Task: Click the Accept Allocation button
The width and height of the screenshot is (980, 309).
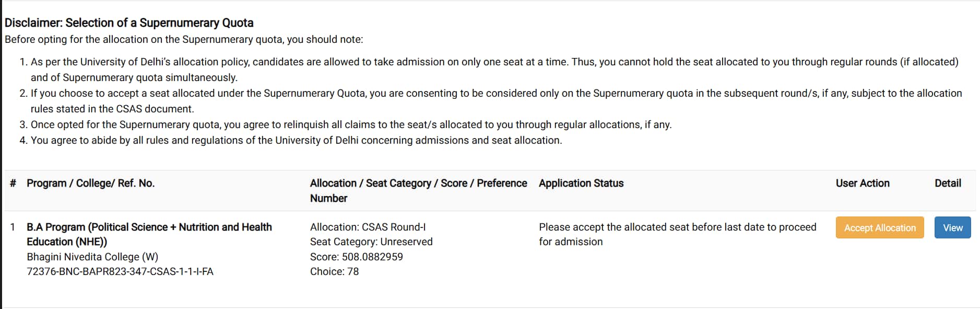Action: (x=880, y=227)
